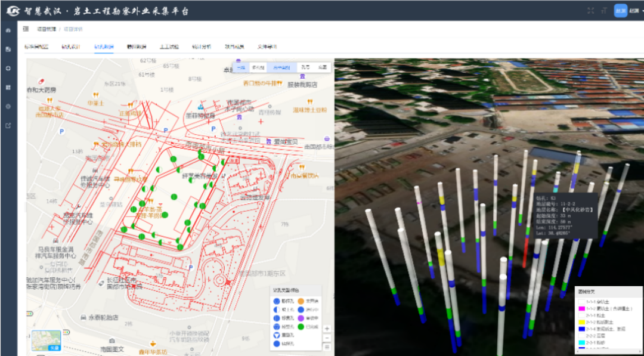
Task: Open the font size icon in header
Action: (x=603, y=11)
